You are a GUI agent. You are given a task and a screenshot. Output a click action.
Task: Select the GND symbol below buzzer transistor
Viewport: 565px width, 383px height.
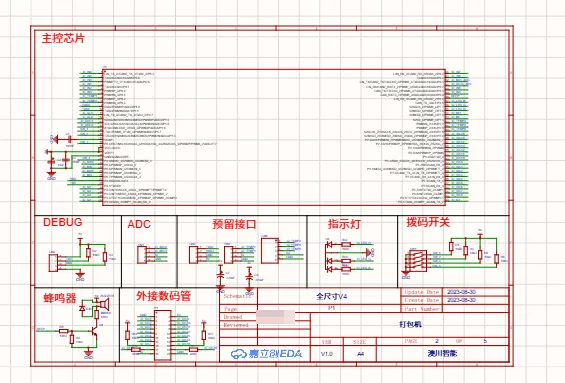pyautogui.click(x=88, y=353)
